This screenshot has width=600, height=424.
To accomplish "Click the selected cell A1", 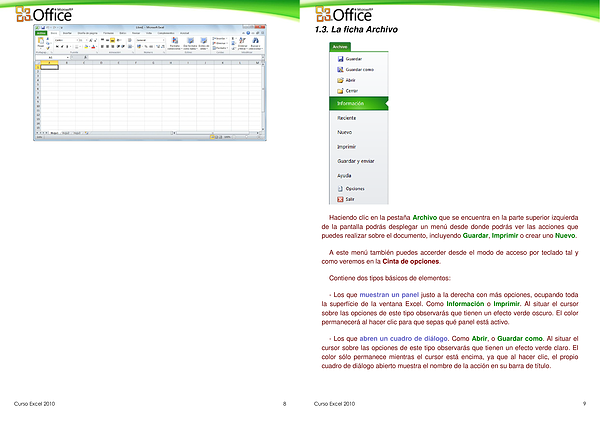I will tap(49, 67).
